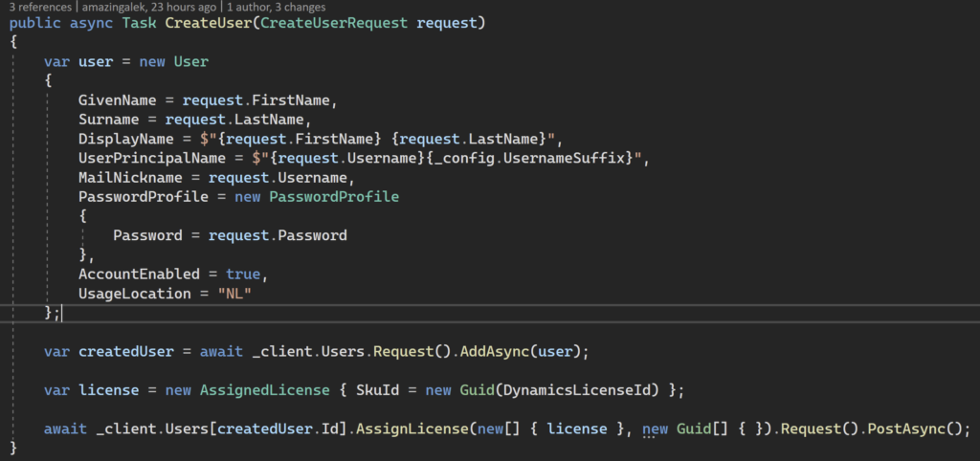Open the "amazingalek, 23 hours ago" CodeLens link
The height and width of the screenshot is (461, 980).
pos(149,8)
